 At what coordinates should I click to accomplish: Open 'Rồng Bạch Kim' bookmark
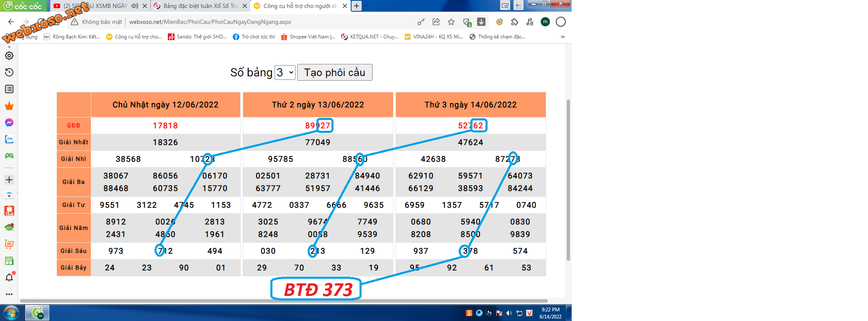[x=72, y=37]
